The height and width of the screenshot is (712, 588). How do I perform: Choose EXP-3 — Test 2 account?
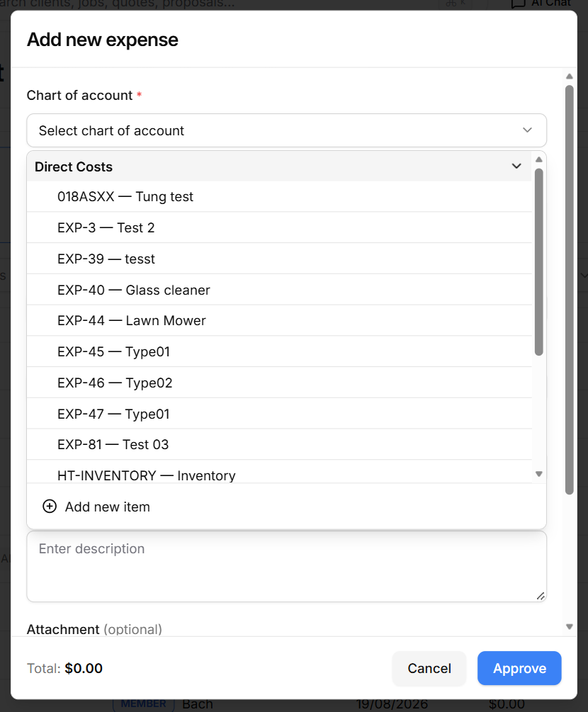[x=279, y=227]
